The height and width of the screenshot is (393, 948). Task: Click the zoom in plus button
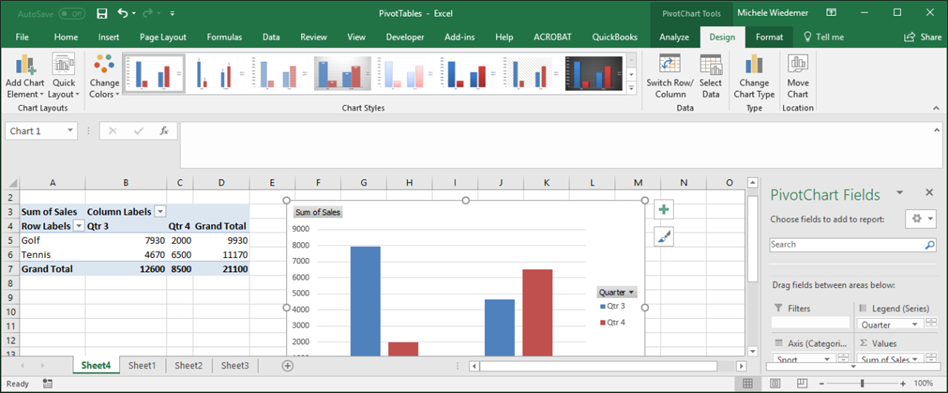[x=903, y=383]
